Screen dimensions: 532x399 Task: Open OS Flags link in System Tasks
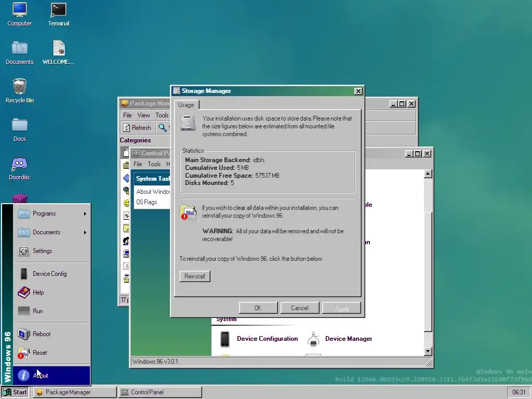tap(147, 202)
